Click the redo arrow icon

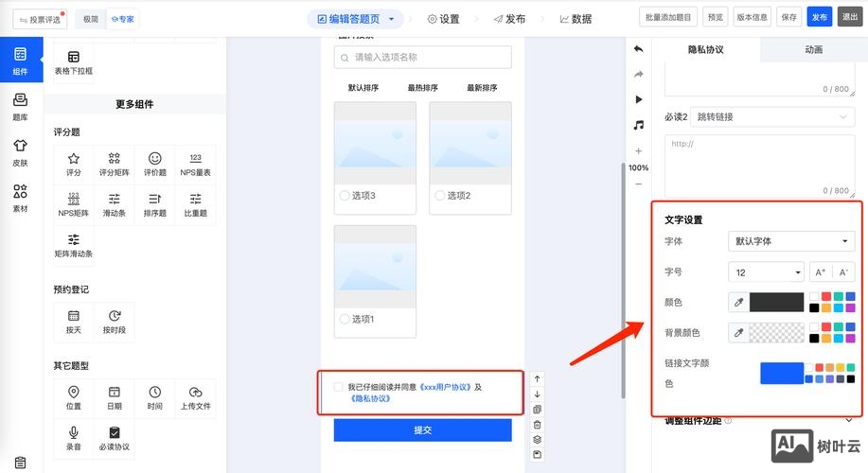coord(638,74)
